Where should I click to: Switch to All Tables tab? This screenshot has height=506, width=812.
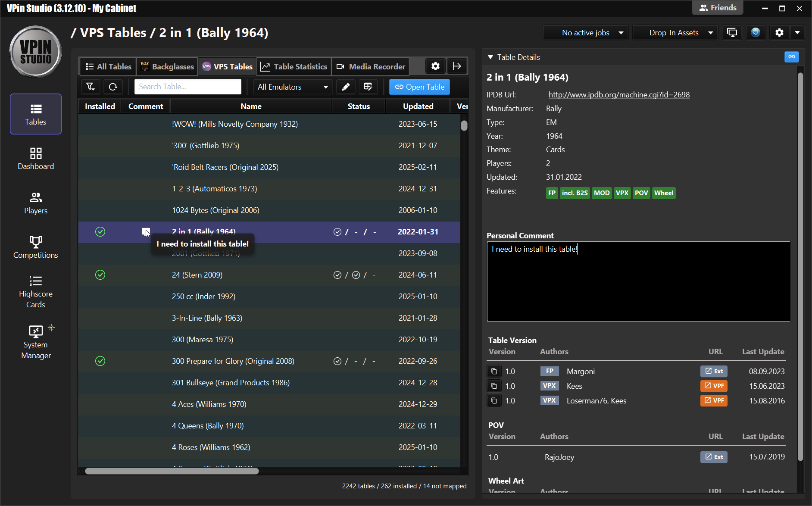(x=108, y=67)
